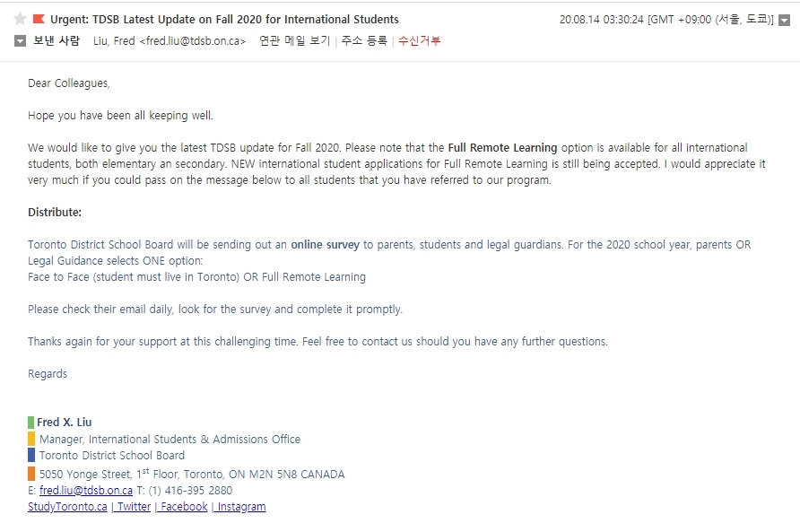Screen dimensions: 800x532
Task: Open 연관 메일 보기 related mails
Action: 294,41
